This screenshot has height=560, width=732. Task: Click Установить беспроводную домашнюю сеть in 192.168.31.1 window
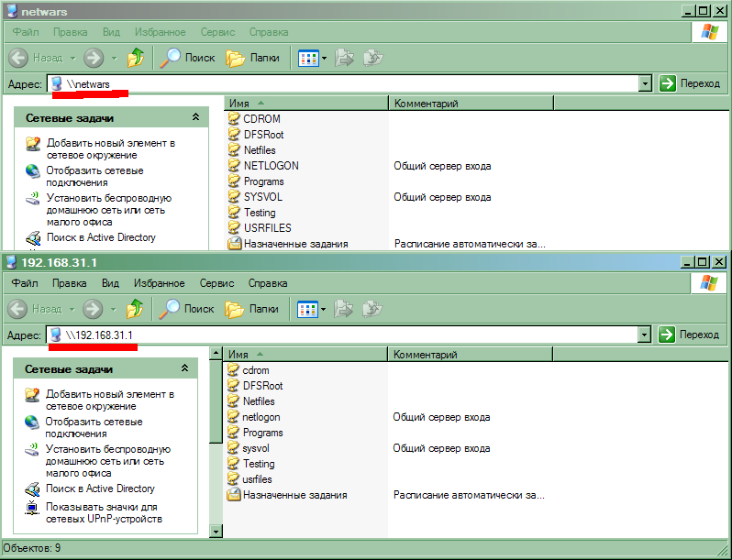pyautogui.click(x=108, y=461)
